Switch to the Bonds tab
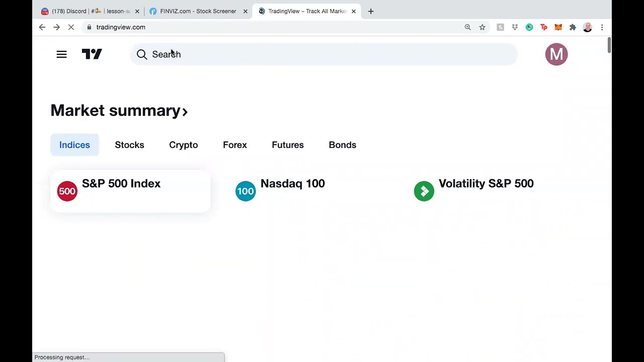The height and width of the screenshot is (362, 644). click(343, 145)
